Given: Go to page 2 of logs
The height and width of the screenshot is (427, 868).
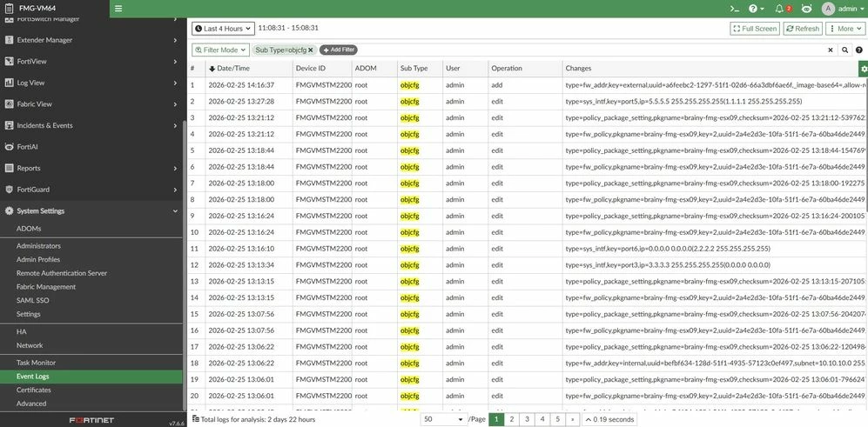Looking at the screenshot, I should click(512, 419).
